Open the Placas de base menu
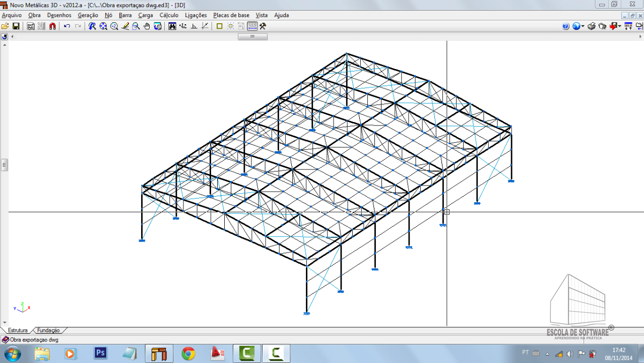 [x=231, y=15]
